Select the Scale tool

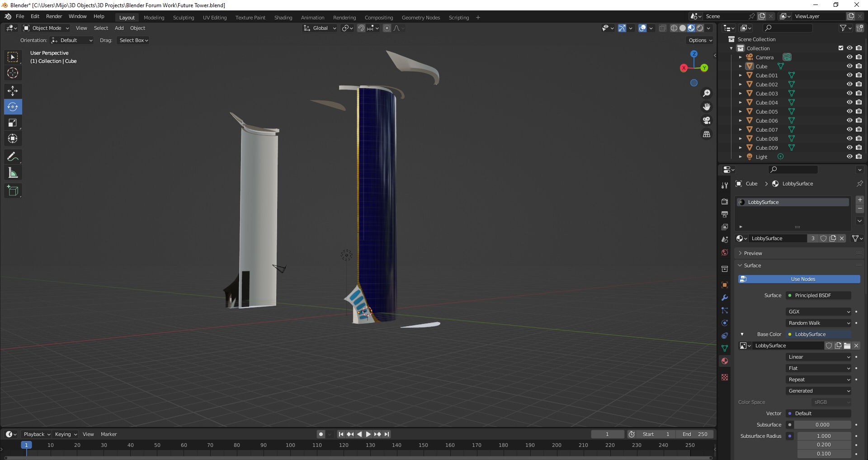(x=13, y=123)
